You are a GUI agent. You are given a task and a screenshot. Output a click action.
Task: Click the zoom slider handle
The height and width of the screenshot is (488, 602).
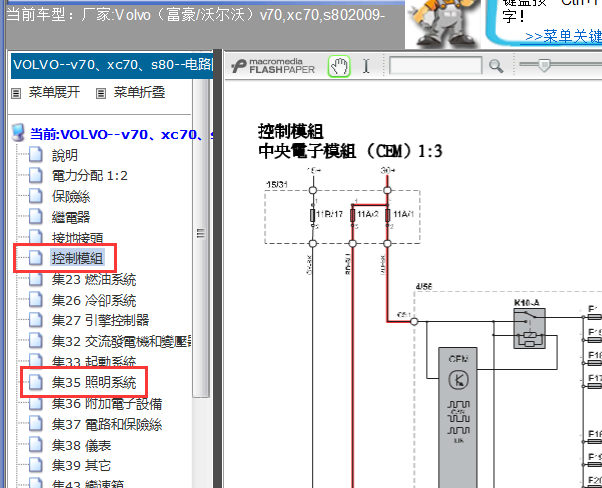(544, 65)
